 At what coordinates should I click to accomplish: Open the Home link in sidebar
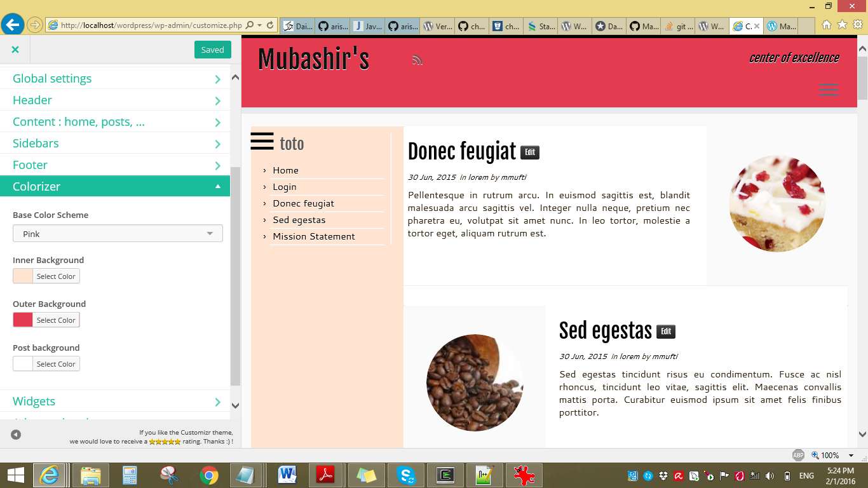tap(285, 170)
